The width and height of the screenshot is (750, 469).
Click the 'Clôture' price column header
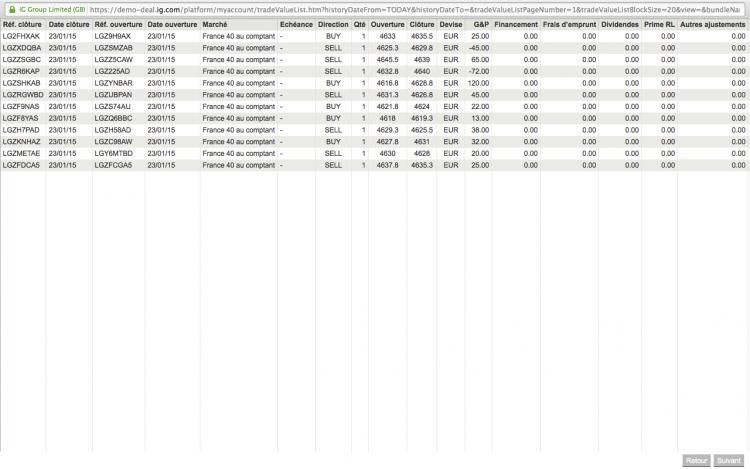tap(421, 24)
